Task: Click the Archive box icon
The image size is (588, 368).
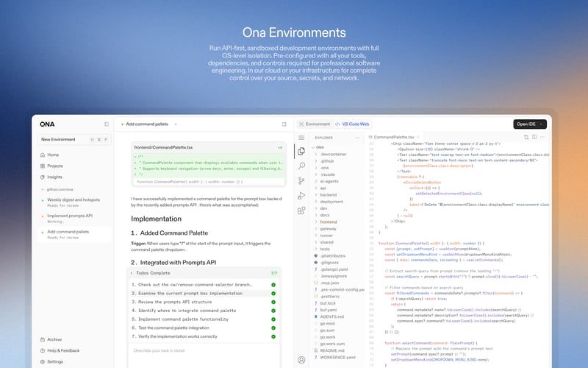Action: [43, 339]
